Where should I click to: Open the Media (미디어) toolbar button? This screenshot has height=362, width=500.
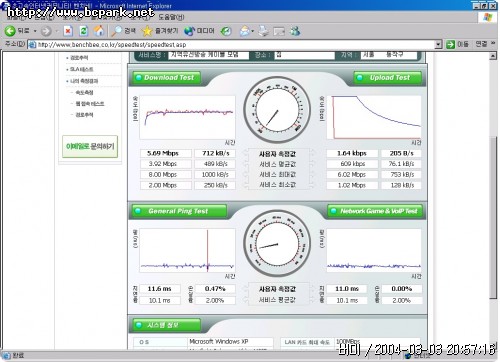pyautogui.click(x=199, y=31)
